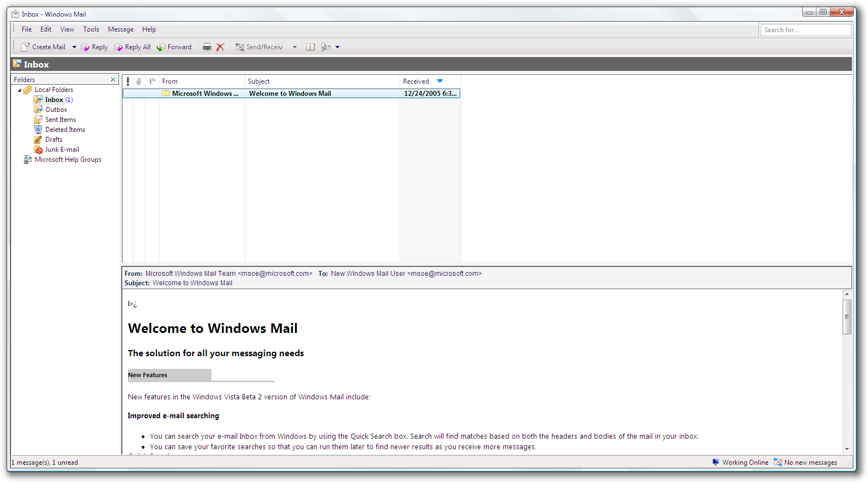Screen dimensions: 868x483
Task: Click Reply All in the toolbar
Action: pos(132,47)
